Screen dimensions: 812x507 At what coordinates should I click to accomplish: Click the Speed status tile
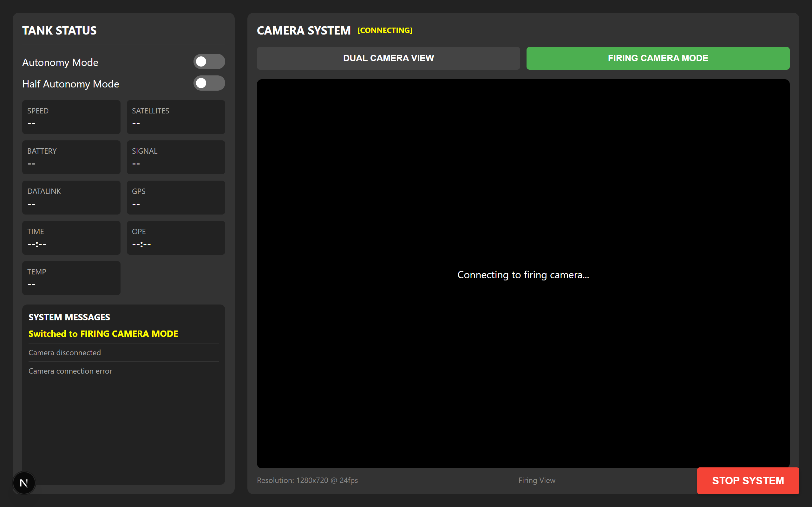(71, 117)
